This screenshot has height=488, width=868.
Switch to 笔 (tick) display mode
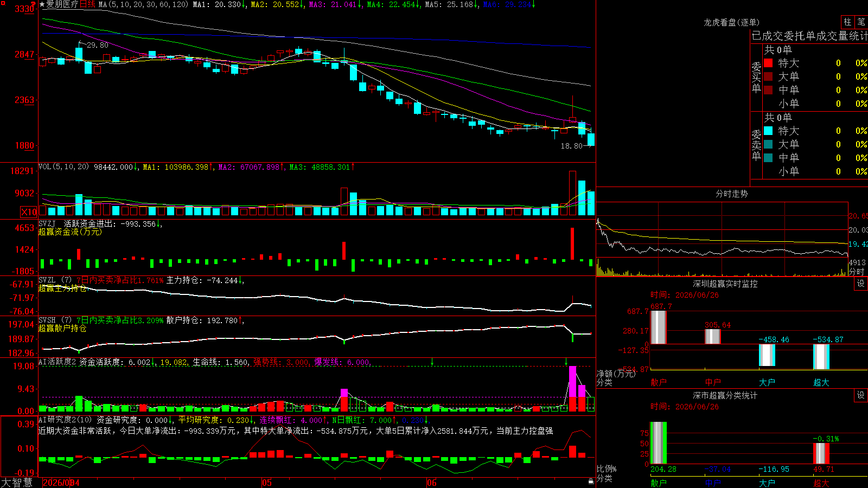861,22
